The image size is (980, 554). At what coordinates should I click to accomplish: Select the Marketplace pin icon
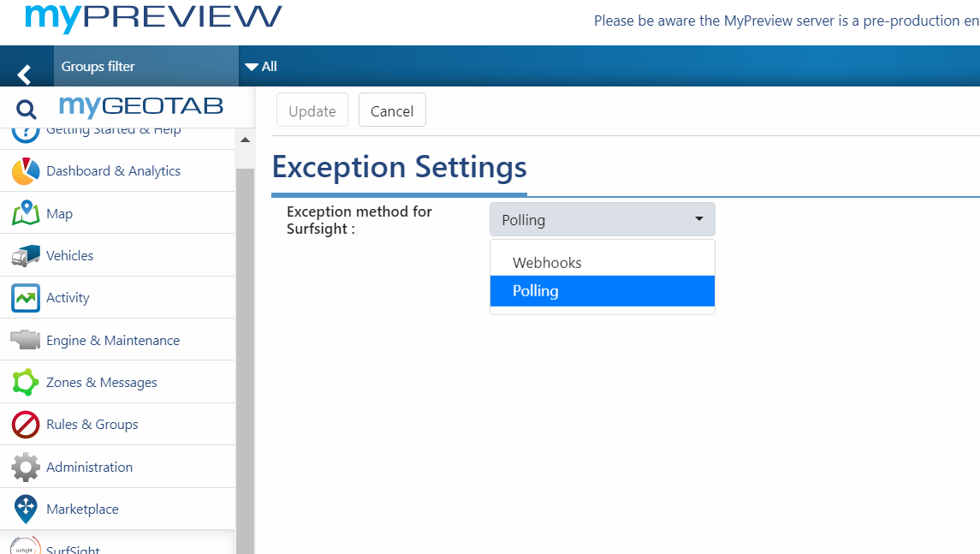pyautogui.click(x=26, y=509)
